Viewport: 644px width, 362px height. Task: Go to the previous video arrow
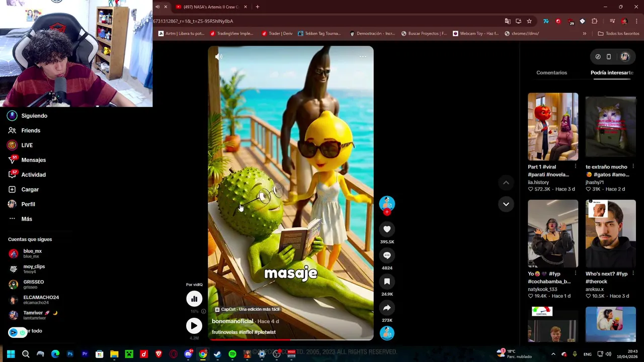pyautogui.click(x=506, y=183)
